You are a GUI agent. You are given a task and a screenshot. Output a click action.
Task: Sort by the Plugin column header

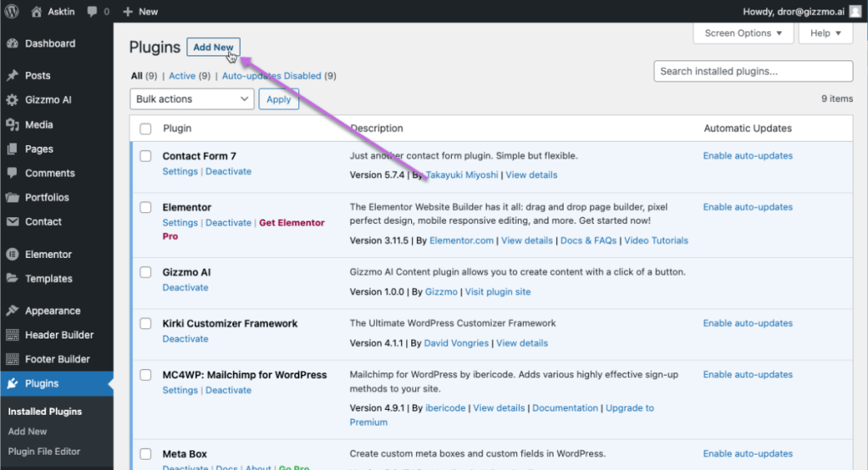(x=177, y=129)
